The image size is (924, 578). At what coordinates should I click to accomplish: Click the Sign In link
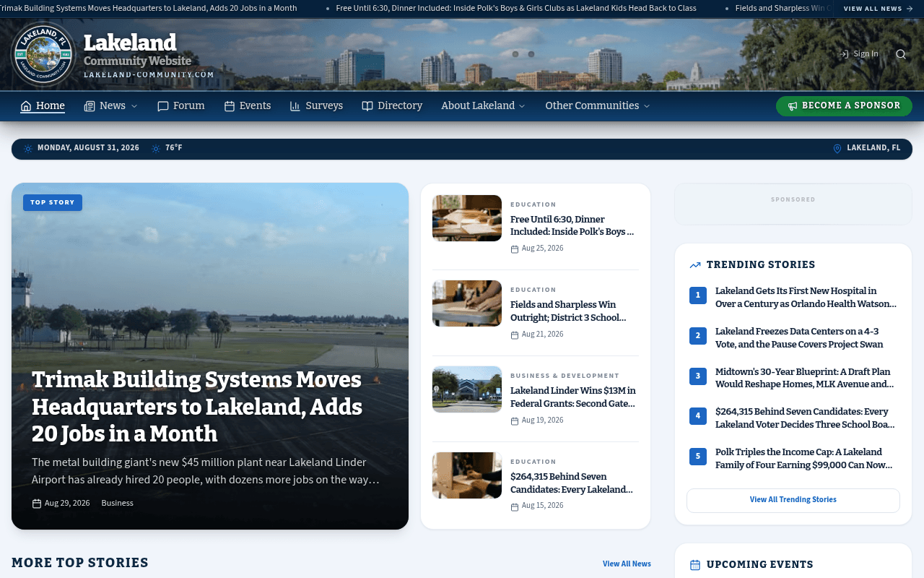click(859, 54)
